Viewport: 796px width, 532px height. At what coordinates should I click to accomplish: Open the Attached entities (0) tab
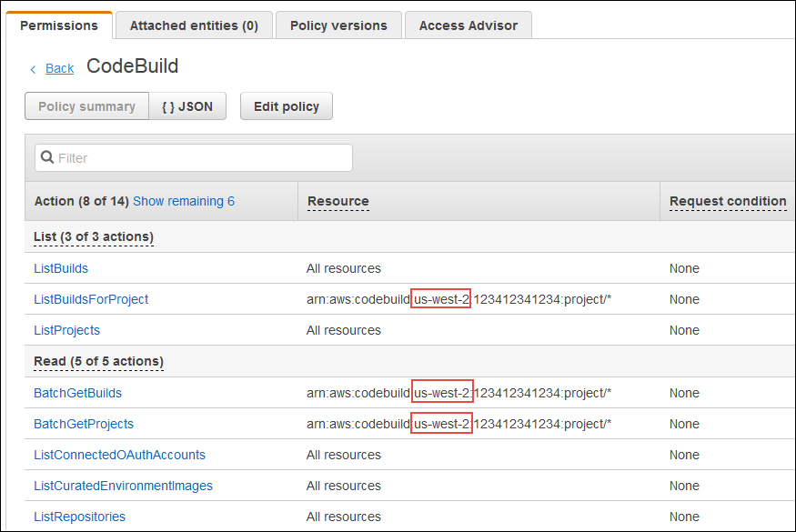click(x=194, y=25)
